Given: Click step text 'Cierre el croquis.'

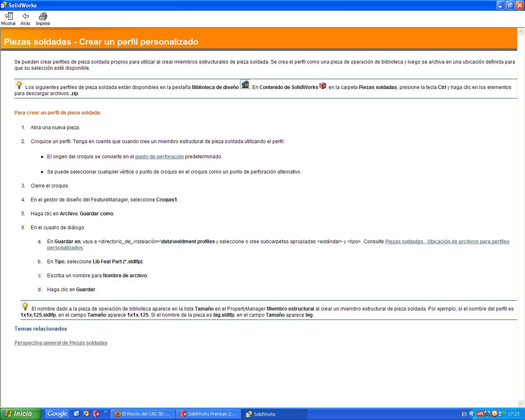Looking at the screenshot, I should click(x=50, y=186).
